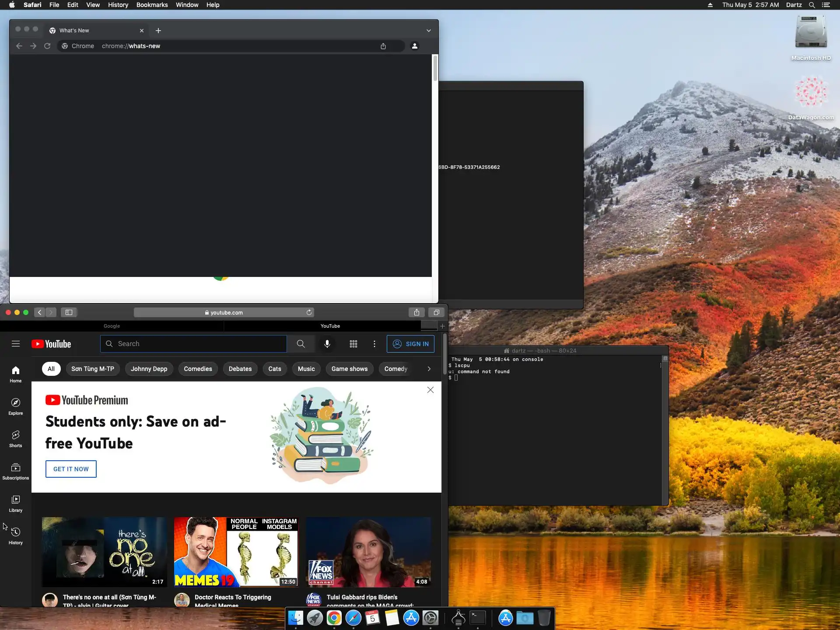Open YouTube voice search microphone
840x630 pixels.
pos(327,344)
